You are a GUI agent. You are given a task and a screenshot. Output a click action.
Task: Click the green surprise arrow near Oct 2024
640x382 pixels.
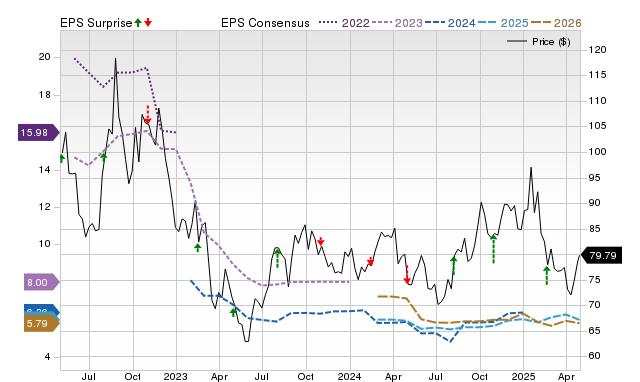point(493,249)
